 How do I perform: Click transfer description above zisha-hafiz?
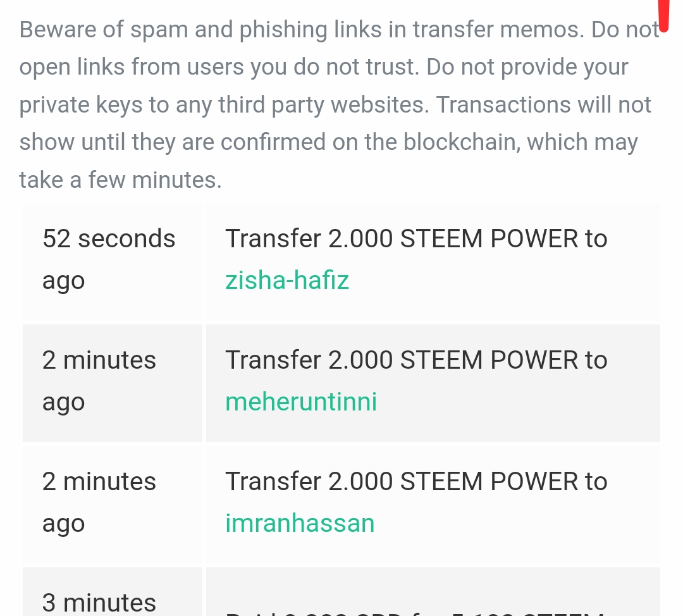pyautogui.click(x=416, y=238)
